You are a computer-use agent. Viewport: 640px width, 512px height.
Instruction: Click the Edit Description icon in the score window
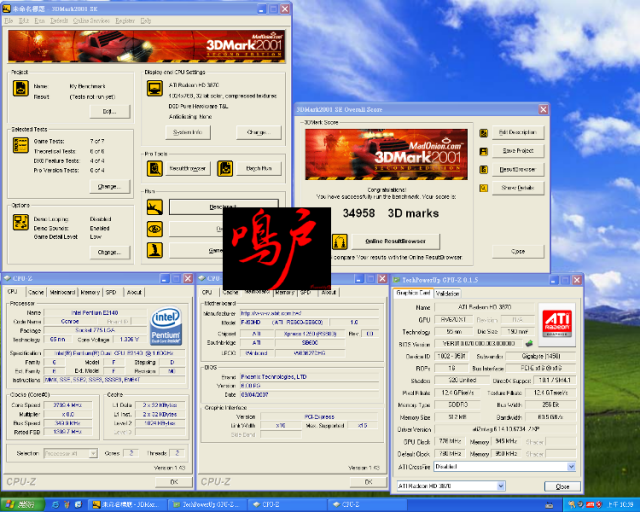tap(483, 133)
